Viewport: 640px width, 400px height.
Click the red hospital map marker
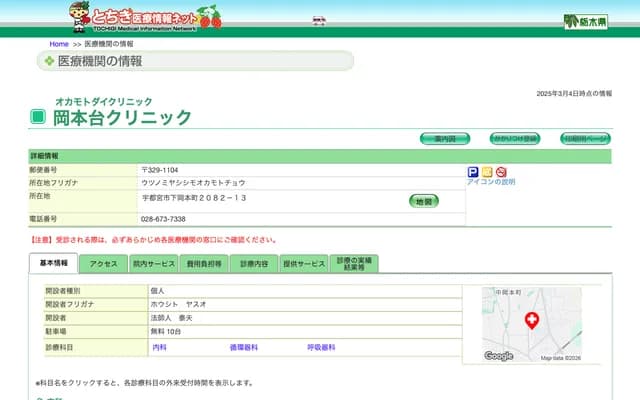pos(531,320)
